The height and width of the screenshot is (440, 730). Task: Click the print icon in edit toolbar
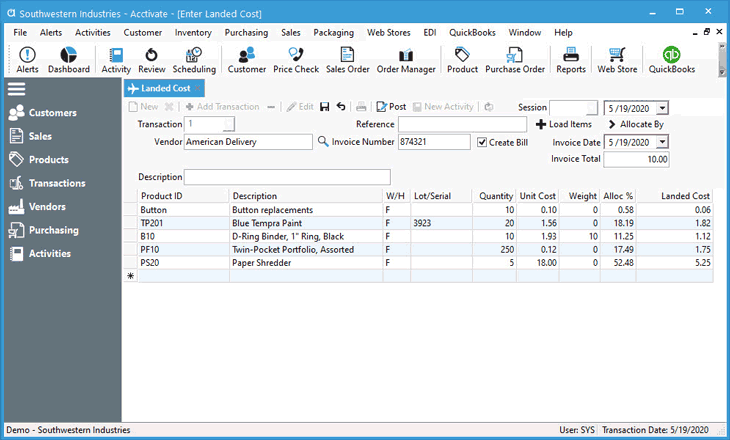point(361,107)
